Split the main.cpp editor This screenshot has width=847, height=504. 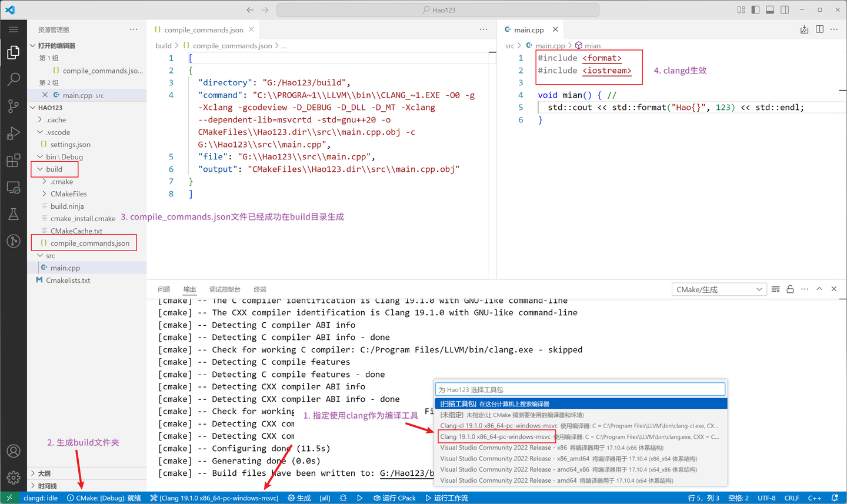tap(819, 29)
